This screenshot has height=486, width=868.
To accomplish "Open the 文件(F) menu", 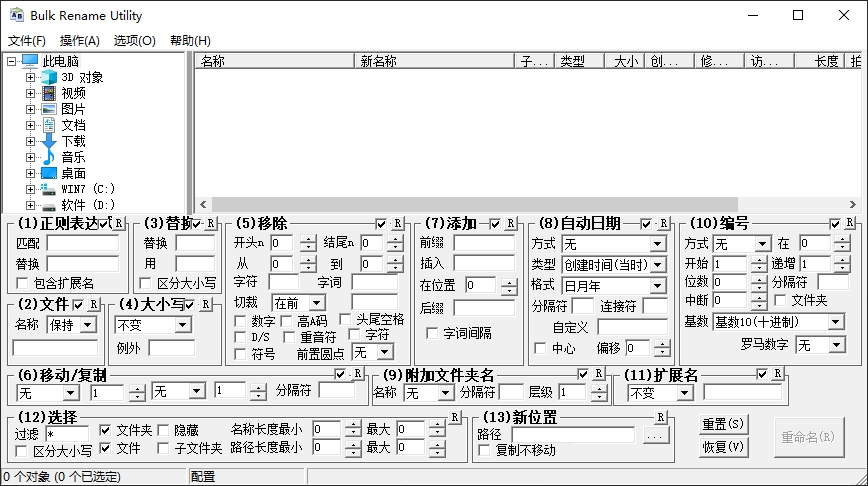I will coord(27,40).
